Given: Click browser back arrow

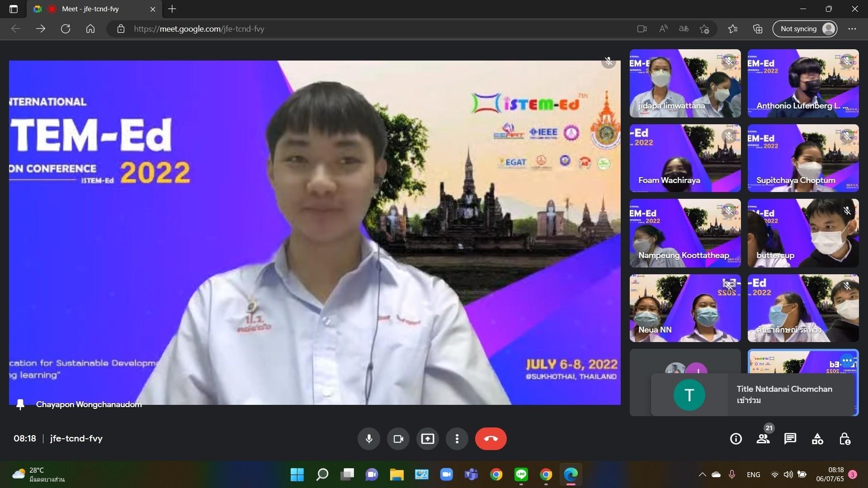Looking at the screenshot, I should pyautogui.click(x=16, y=29).
